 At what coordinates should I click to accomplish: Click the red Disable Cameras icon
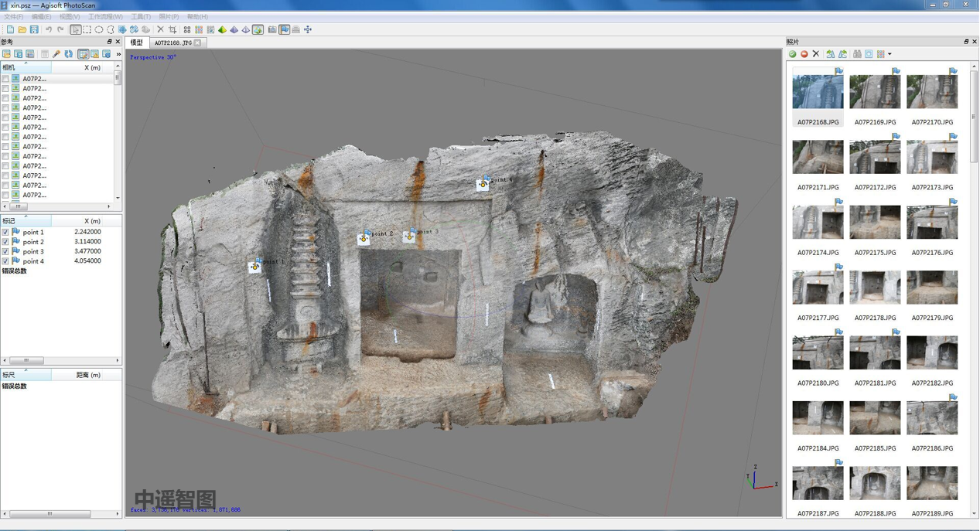[804, 54]
